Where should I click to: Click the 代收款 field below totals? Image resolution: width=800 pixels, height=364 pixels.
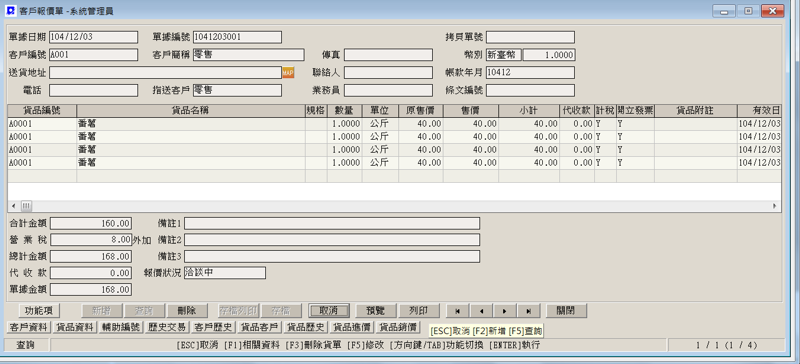pyautogui.click(x=91, y=273)
